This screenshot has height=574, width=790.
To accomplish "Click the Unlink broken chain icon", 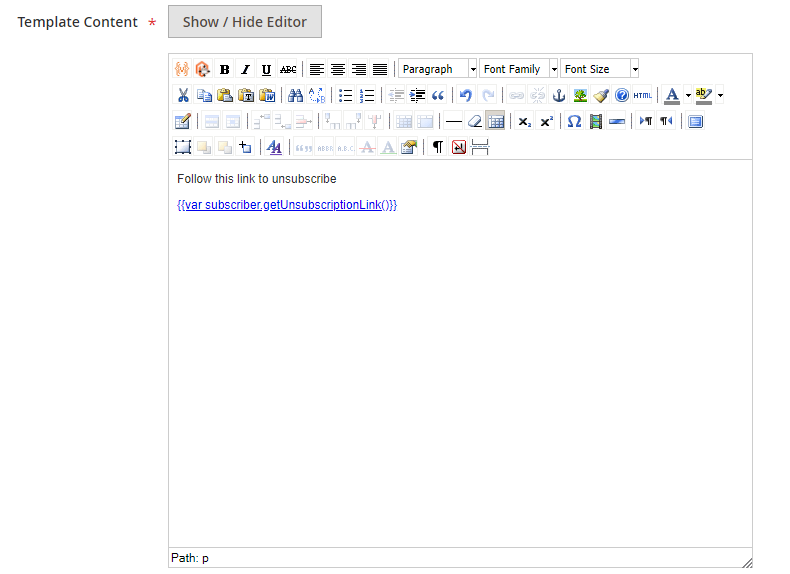I will [537, 95].
